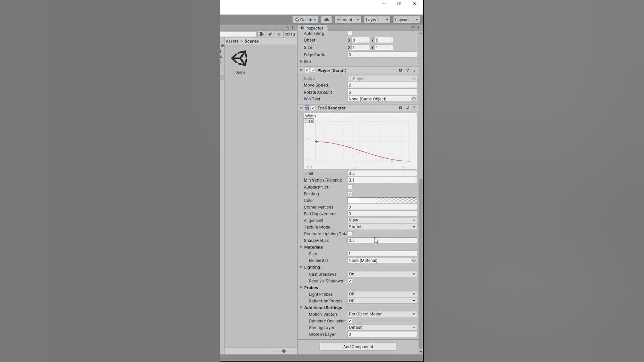Open the Account dropdown

(347, 20)
